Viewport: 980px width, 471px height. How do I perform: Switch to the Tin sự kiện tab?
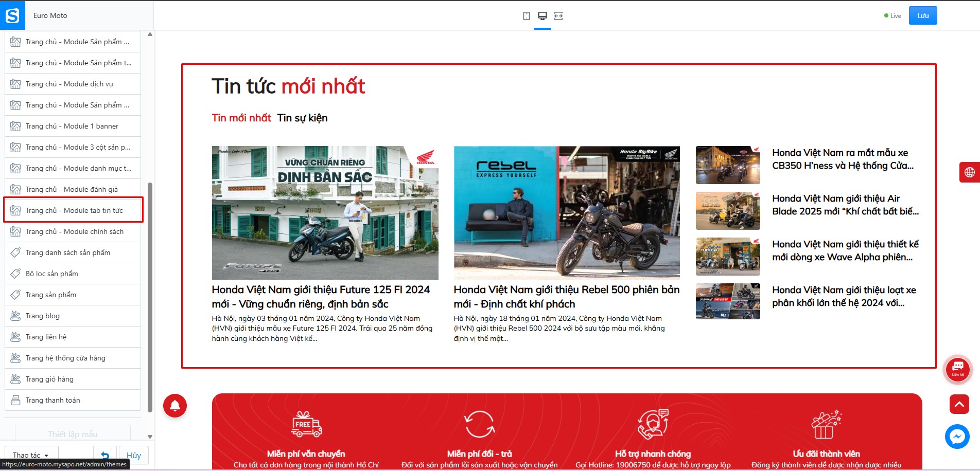point(302,118)
